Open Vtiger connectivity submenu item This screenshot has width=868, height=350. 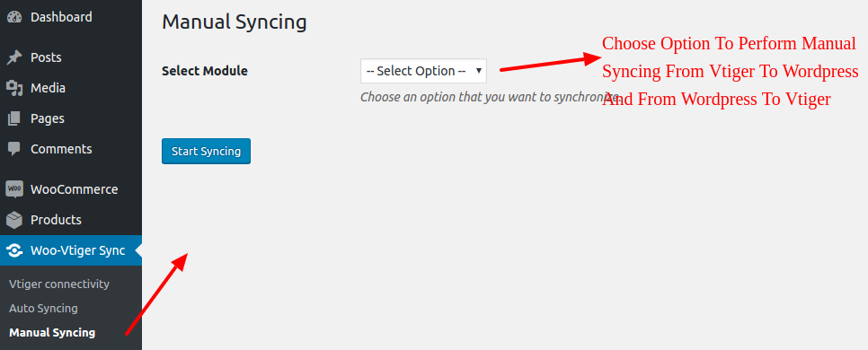59,284
